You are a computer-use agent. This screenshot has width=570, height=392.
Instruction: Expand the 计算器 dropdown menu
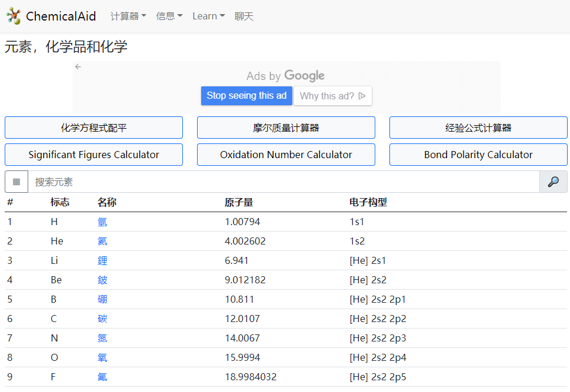128,16
